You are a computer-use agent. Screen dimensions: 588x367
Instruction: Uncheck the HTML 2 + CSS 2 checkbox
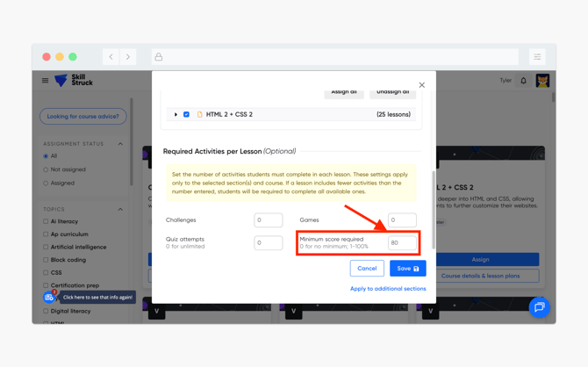186,114
